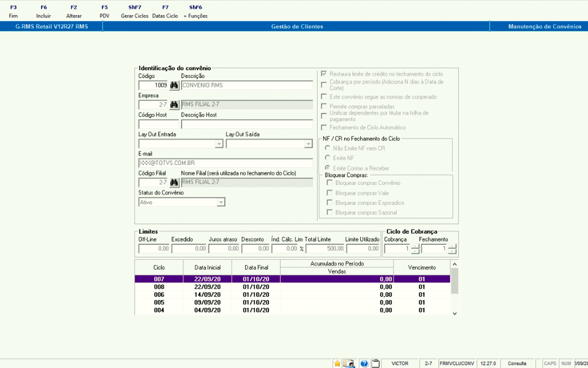Open the Código Filial binoculars lookup
Viewport: 588px width, 368px height.
(174, 182)
